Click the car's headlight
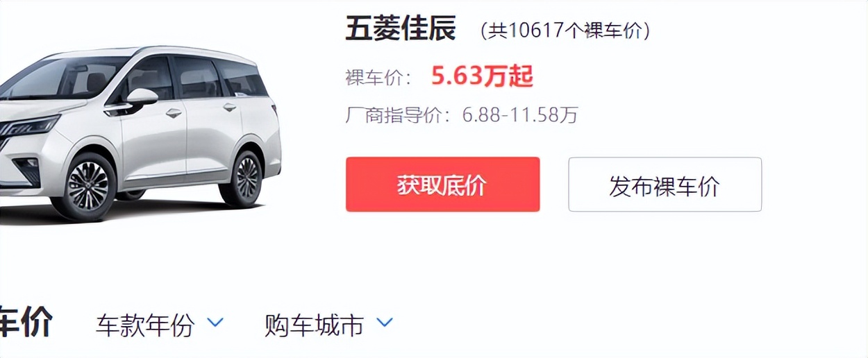Image resolution: width=868 pixels, height=358 pixels. (31, 127)
